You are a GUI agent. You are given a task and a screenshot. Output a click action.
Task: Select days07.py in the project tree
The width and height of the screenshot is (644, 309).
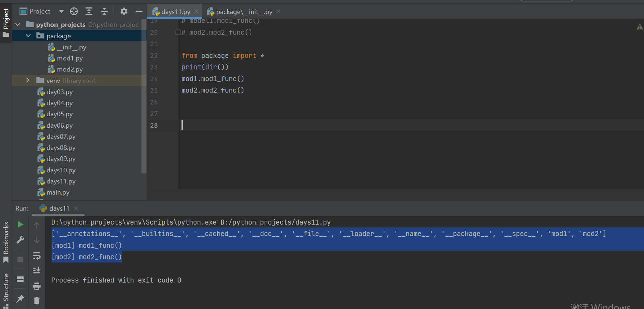point(57,137)
